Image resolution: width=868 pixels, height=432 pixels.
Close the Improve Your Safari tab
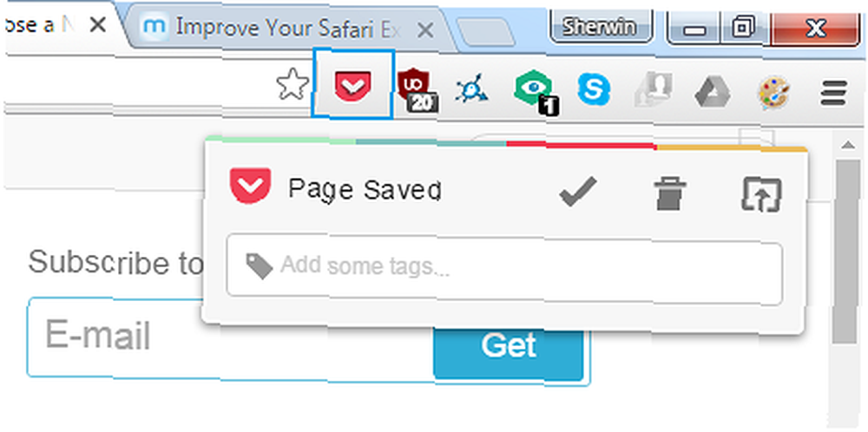[424, 30]
